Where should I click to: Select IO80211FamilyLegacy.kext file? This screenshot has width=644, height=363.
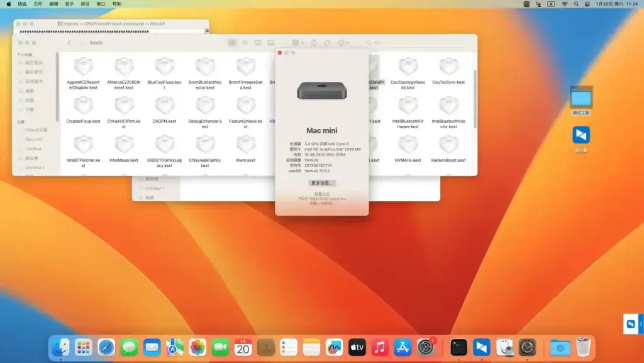[164, 152]
